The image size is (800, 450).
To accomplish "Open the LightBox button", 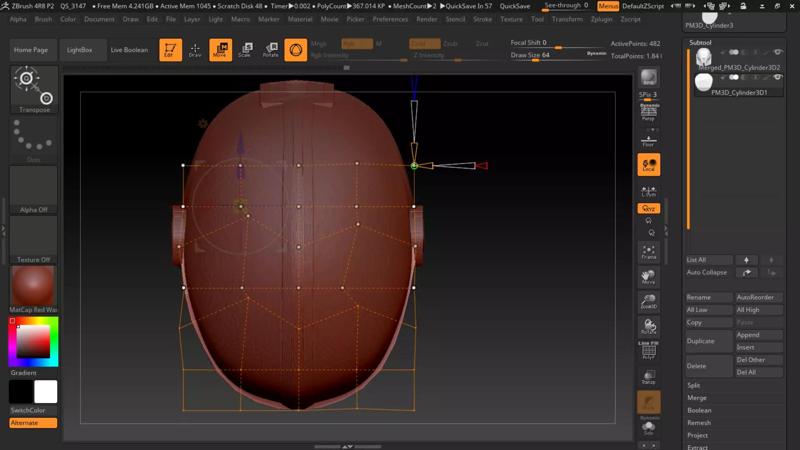I will 79,50.
